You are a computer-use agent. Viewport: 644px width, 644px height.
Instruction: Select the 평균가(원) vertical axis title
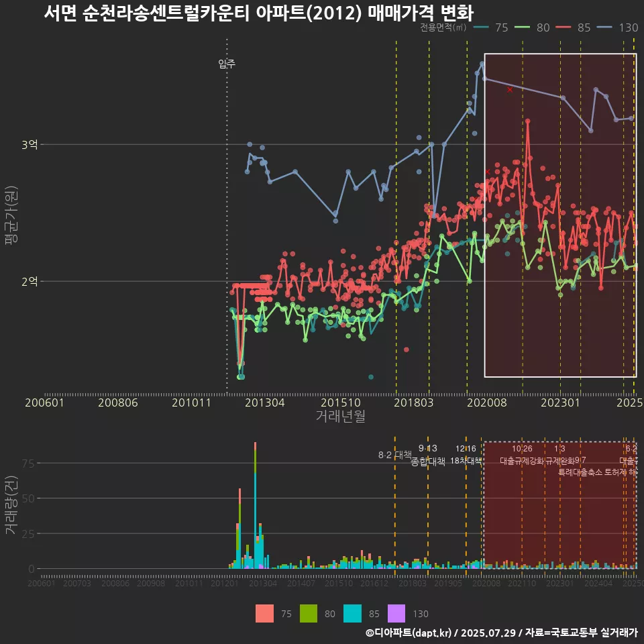point(11,215)
